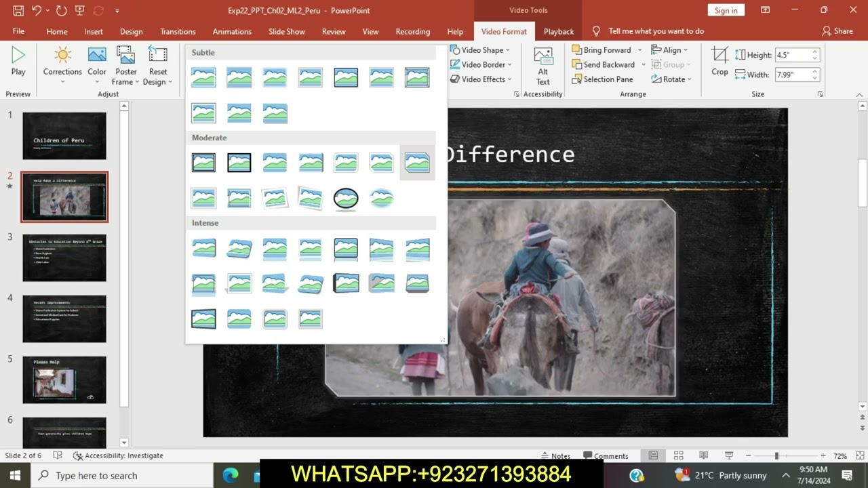868x488 pixels.
Task: Open the Selection Pane
Action: click(602, 79)
